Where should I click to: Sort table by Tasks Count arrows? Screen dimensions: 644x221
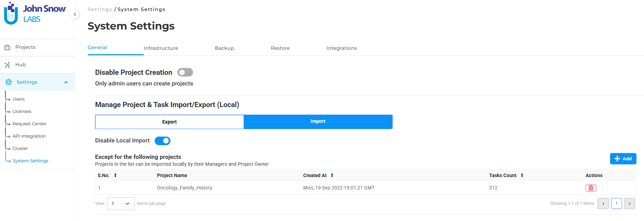pos(522,175)
